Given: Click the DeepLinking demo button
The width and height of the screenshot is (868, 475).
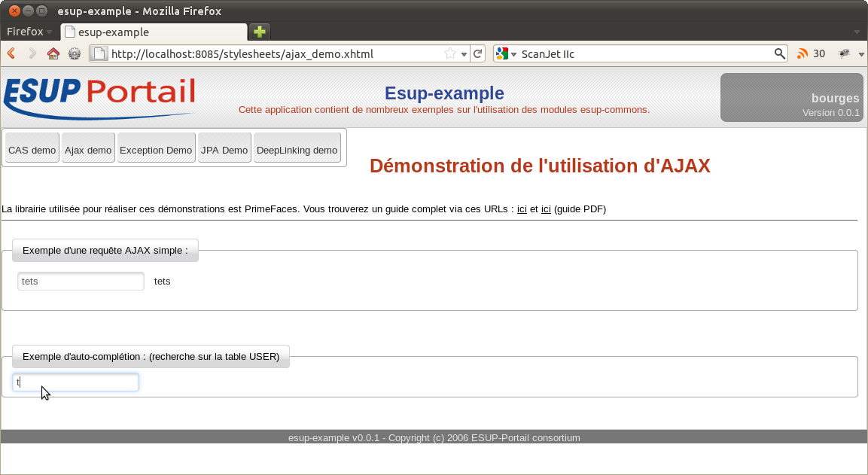Looking at the screenshot, I should pyautogui.click(x=297, y=150).
